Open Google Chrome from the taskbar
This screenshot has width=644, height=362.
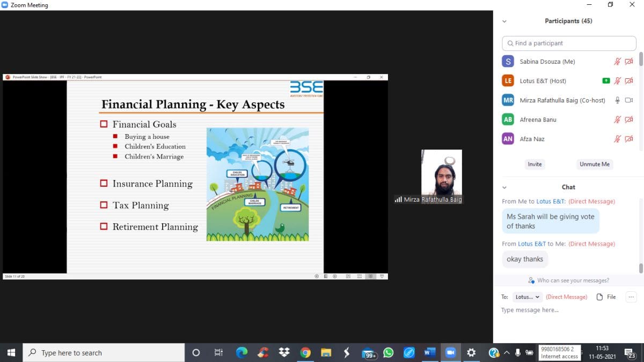[305, 352]
